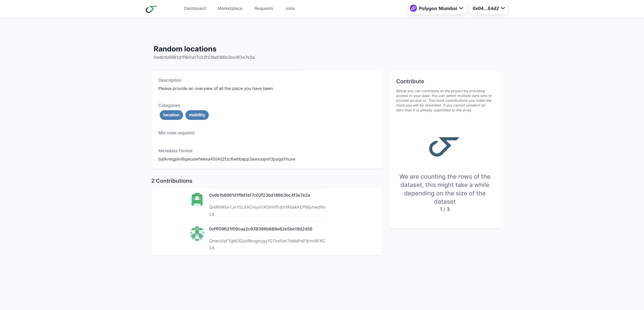Click second contribution hash QmeuVaFTg...
The width and height of the screenshot is (644, 310).
[x=267, y=241]
